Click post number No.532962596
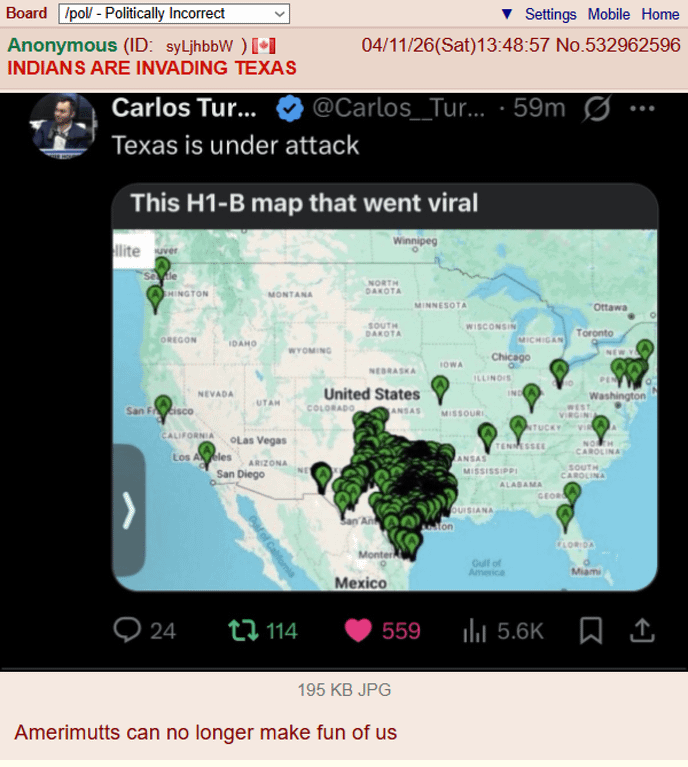This screenshot has width=688, height=767. tap(618, 45)
